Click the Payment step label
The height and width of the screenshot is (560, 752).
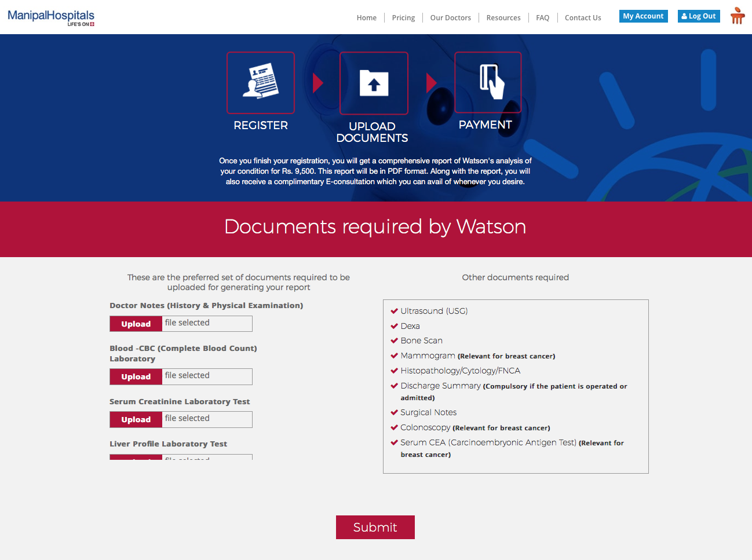coord(485,125)
